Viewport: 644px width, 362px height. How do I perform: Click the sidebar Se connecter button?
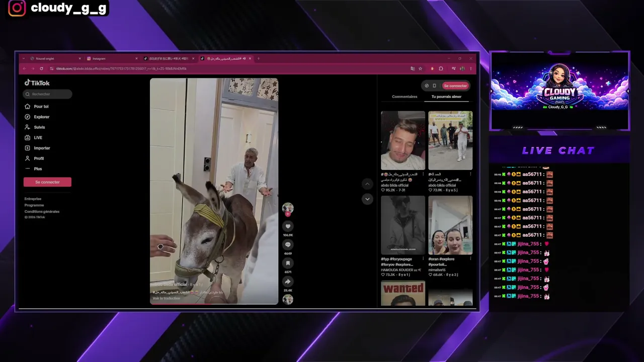tap(47, 182)
